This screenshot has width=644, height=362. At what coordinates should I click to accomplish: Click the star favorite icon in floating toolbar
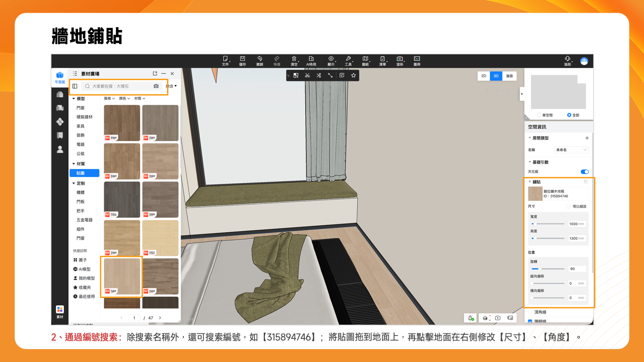353,75
